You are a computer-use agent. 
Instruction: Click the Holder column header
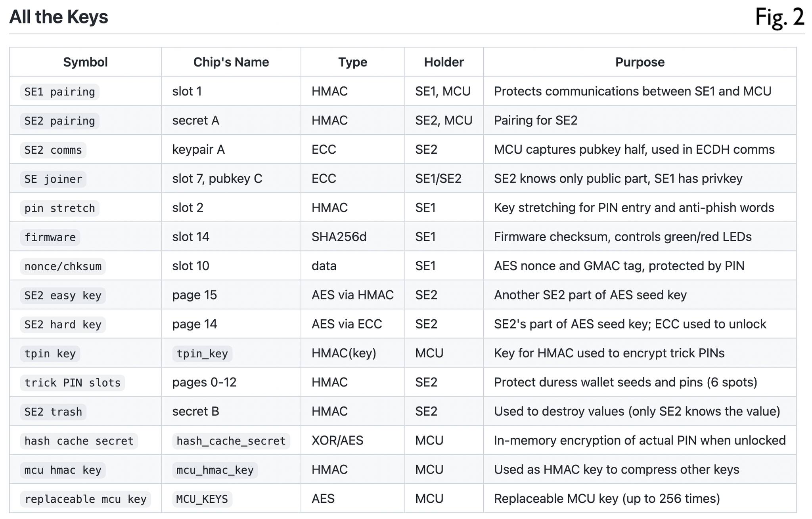pos(443,62)
